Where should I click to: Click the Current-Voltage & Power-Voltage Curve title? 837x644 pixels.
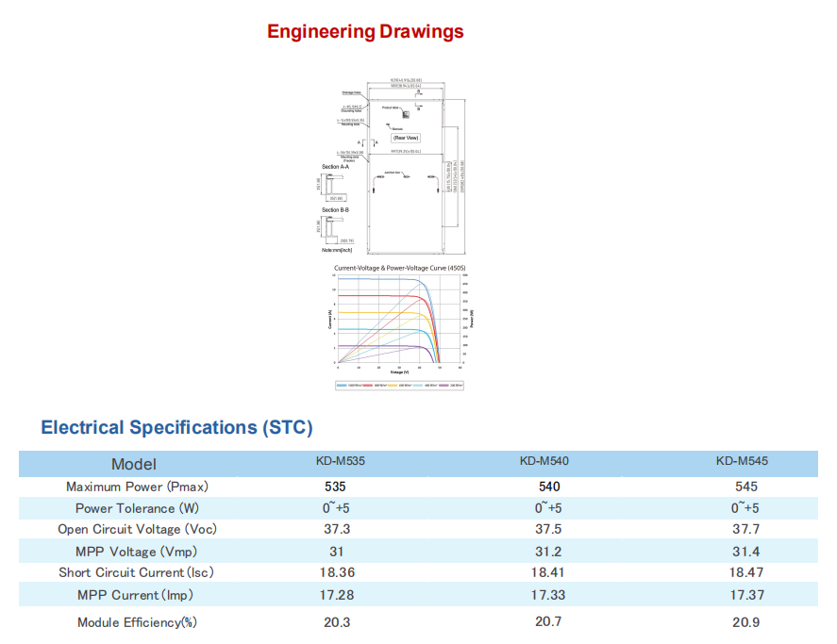coord(400,269)
